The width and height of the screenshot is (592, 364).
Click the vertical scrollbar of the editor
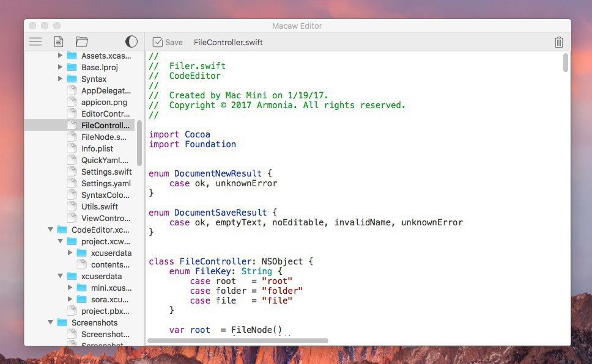click(x=566, y=63)
